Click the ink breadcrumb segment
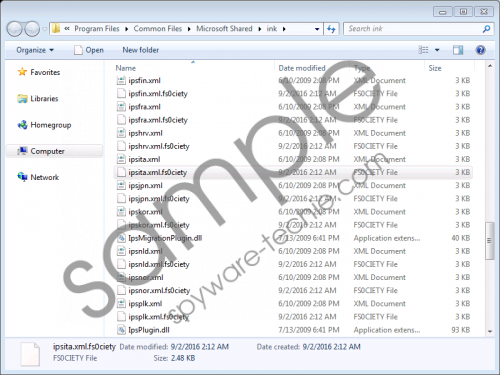 (x=272, y=29)
